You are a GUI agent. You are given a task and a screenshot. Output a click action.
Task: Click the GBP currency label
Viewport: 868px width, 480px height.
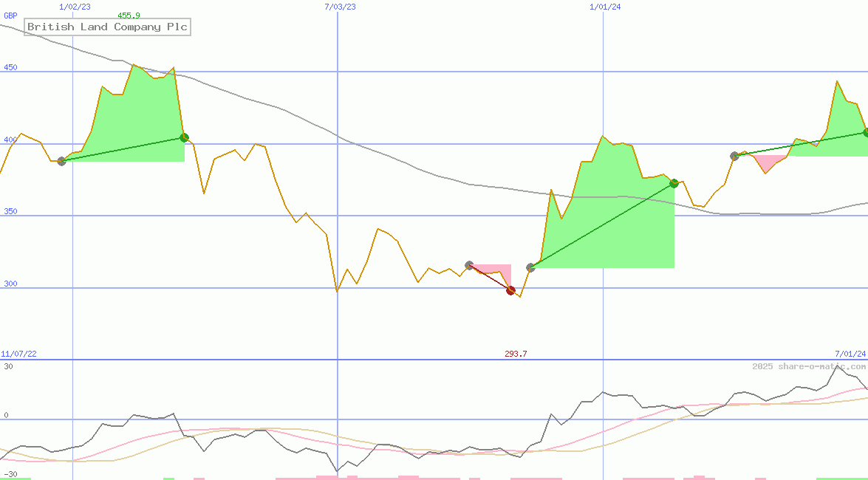tap(10, 16)
